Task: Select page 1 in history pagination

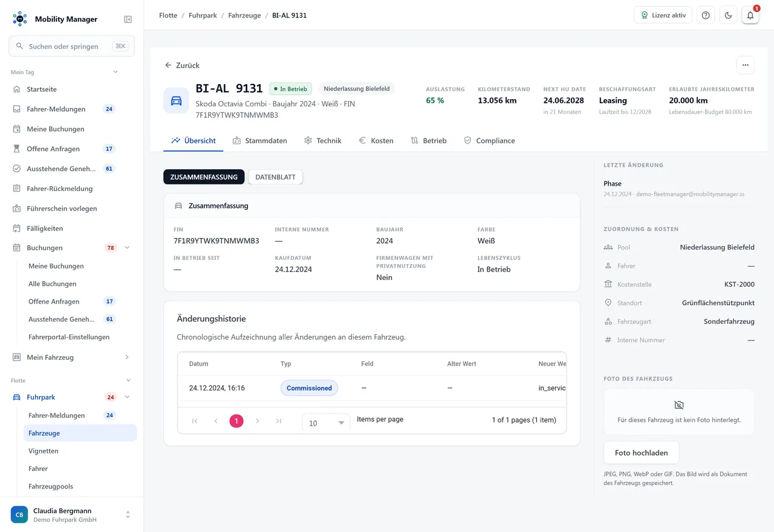Action: pos(236,421)
